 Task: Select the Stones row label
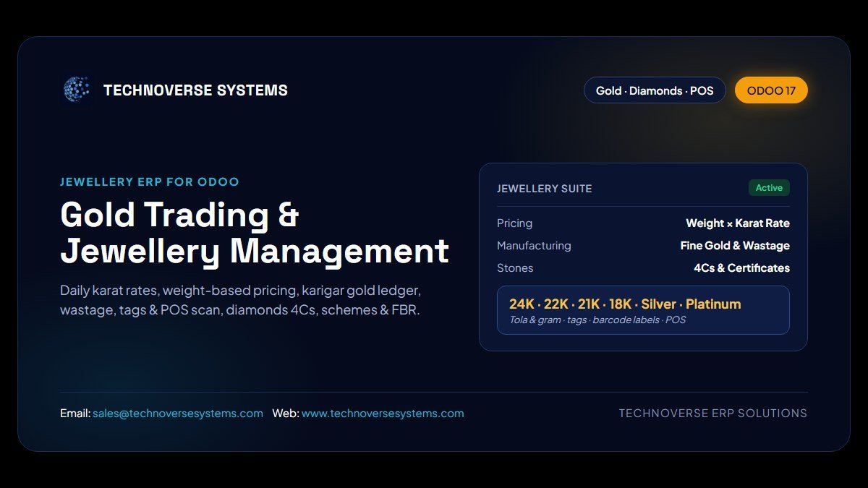[x=515, y=268]
